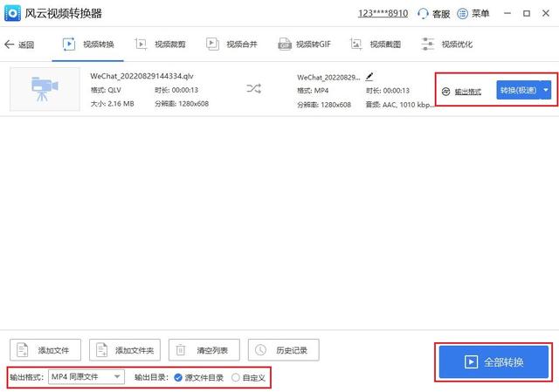Switch to the 视频转GIF tab
Image resolution: width=559 pixels, height=392 pixels.
click(305, 45)
